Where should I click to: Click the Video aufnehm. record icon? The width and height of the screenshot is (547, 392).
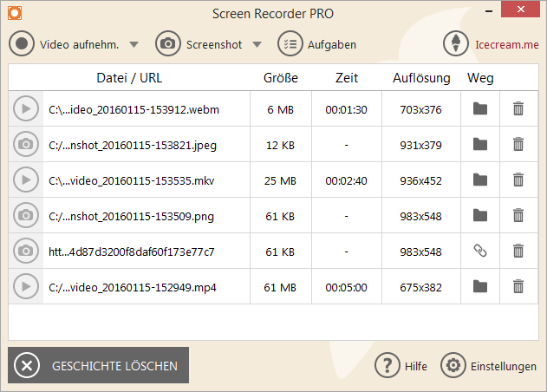(x=22, y=43)
